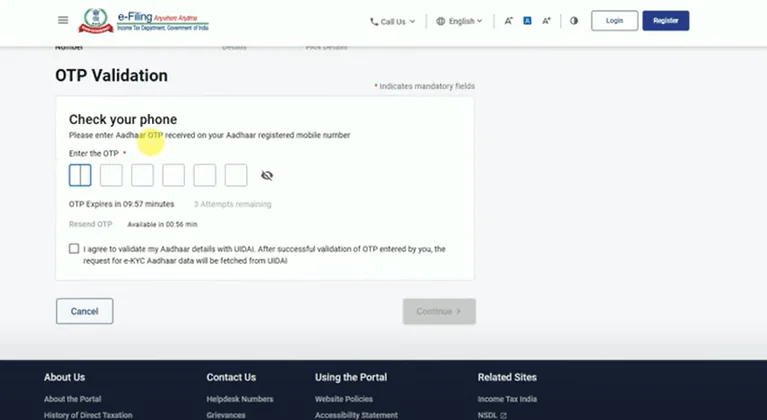Click the Resend OTP link

90,224
